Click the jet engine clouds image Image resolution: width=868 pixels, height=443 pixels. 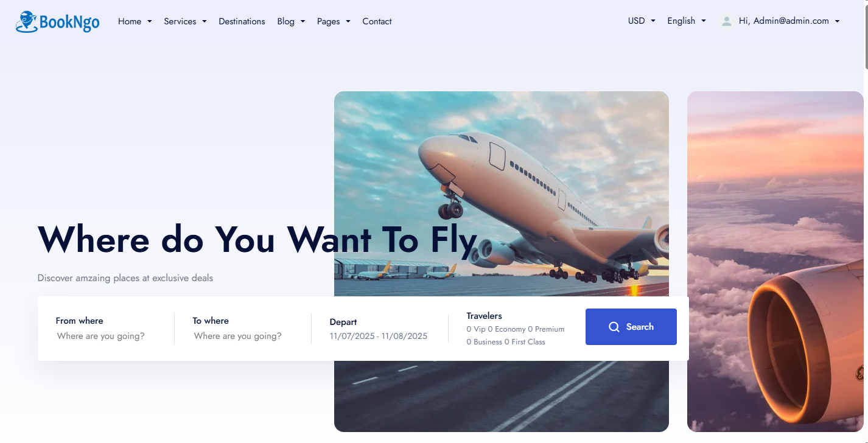pyautogui.click(x=775, y=262)
